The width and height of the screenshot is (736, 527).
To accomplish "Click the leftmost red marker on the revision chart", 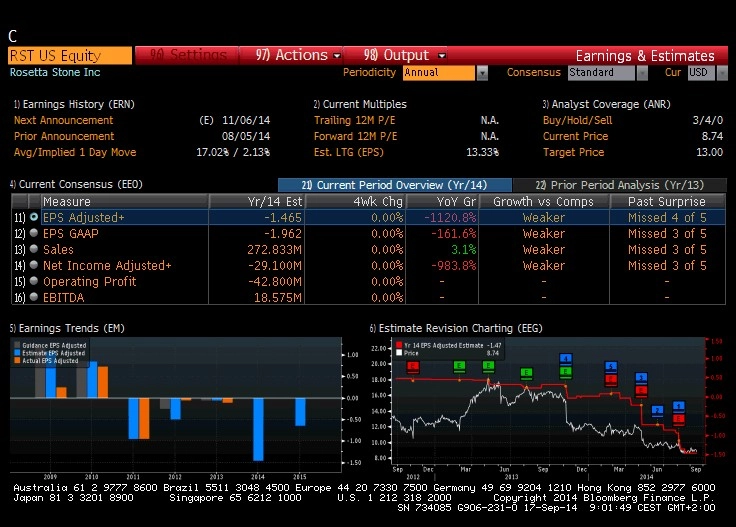I will 412,367.
